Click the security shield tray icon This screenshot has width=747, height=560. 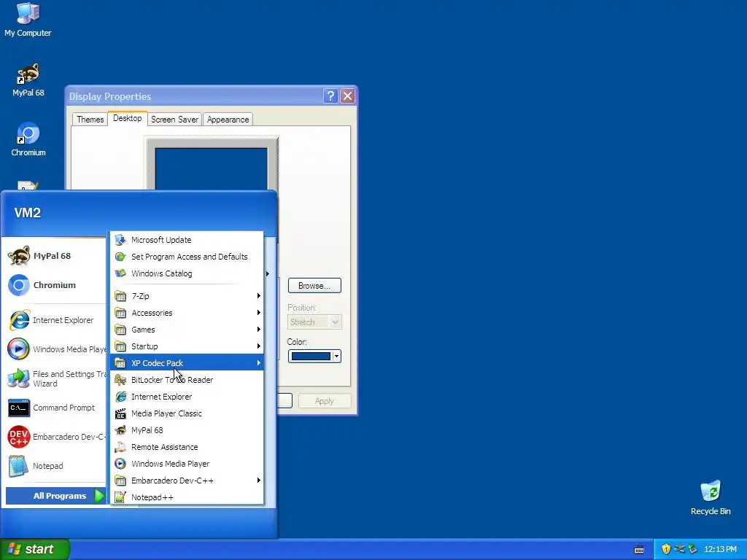pyautogui.click(x=666, y=549)
